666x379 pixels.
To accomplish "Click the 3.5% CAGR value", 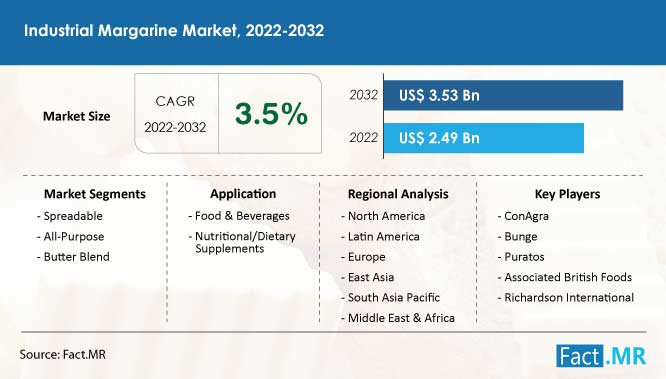I will pos(271,114).
